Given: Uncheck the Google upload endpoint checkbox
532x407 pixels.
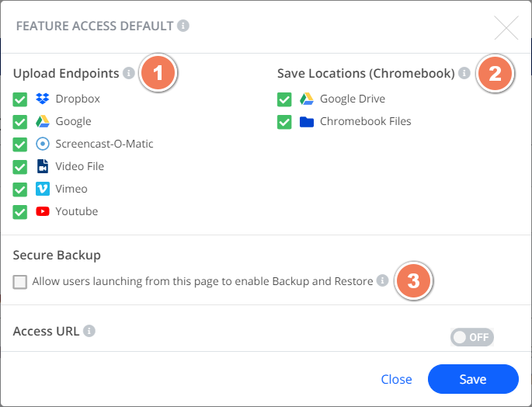Looking at the screenshot, I should coord(20,122).
